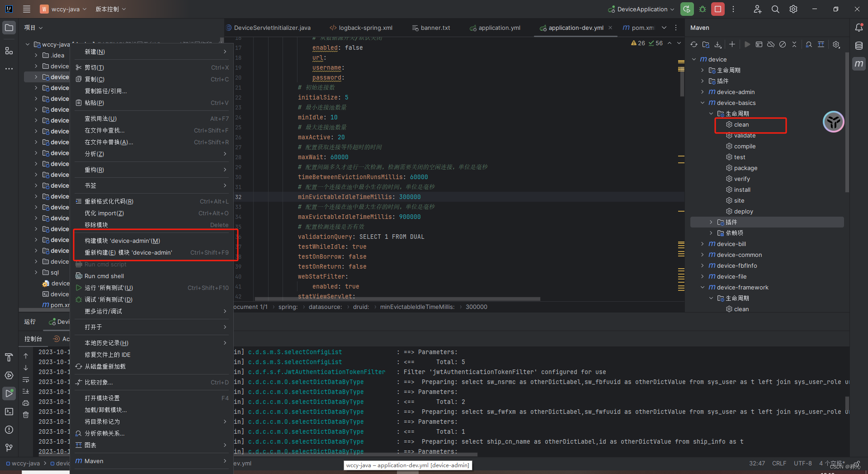This screenshot has width=868, height=474.
Task: Open the Database tool window
Action: point(859,46)
